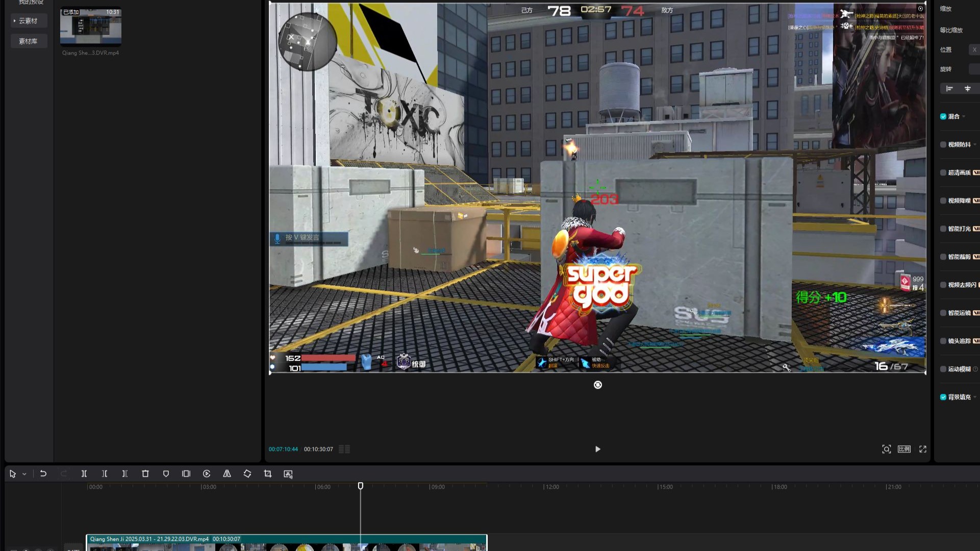The width and height of the screenshot is (980, 551).
Task: Delete the clip portion right of playhead
Action: click(x=125, y=474)
